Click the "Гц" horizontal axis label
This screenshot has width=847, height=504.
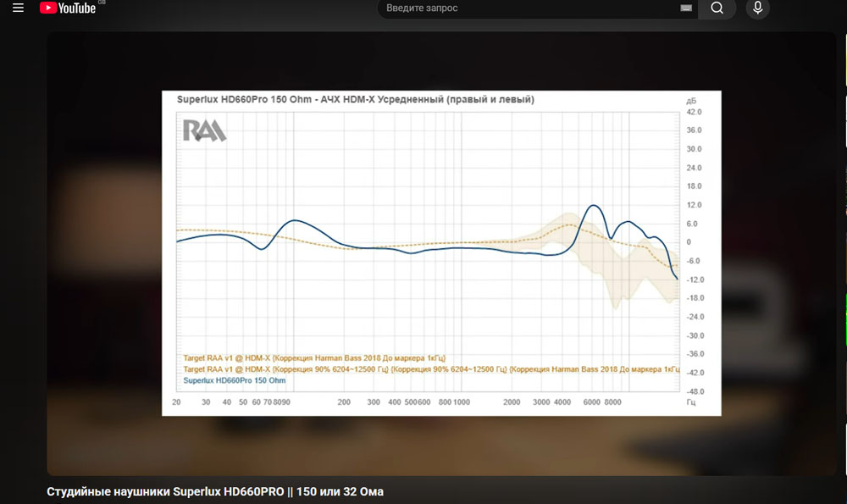click(x=691, y=403)
